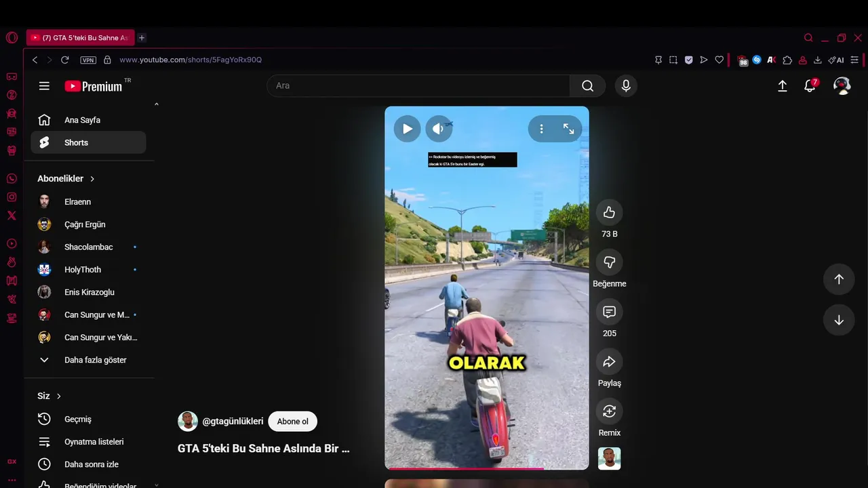
Task: Go to the next short (down arrow)
Action: coord(839,320)
